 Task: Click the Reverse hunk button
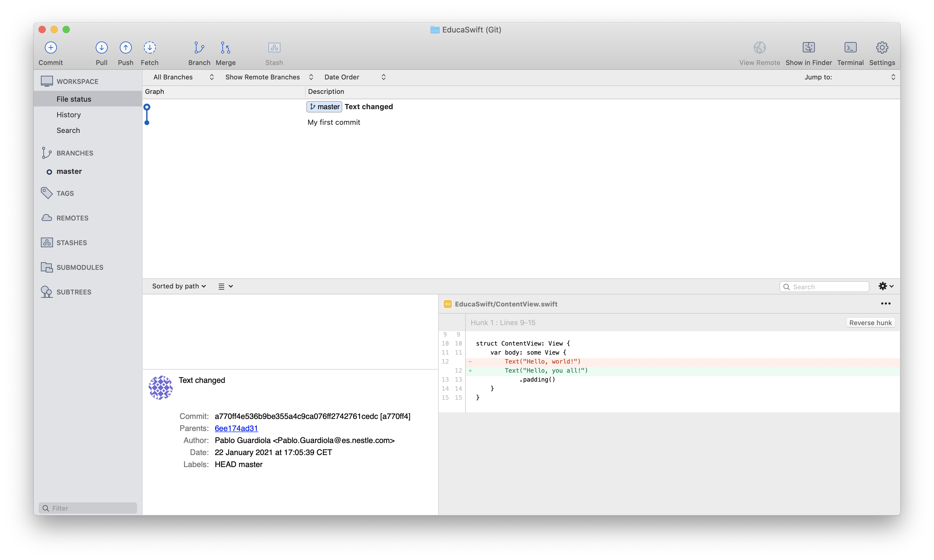point(870,323)
